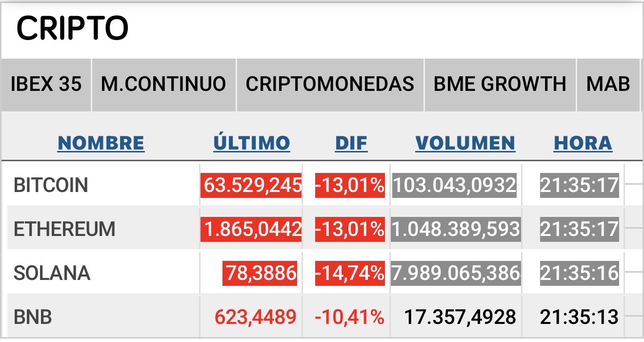Switch to the IBEX 35 tab
The image size is (644, 342).
click(x=46, y=85)
